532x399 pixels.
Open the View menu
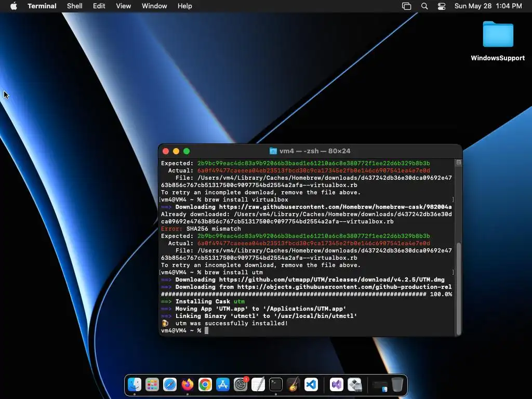tap(123, 6)
